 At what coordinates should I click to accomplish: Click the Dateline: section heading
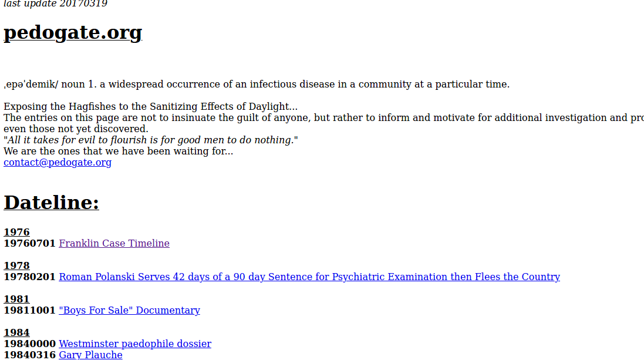(x=51, y=203)
